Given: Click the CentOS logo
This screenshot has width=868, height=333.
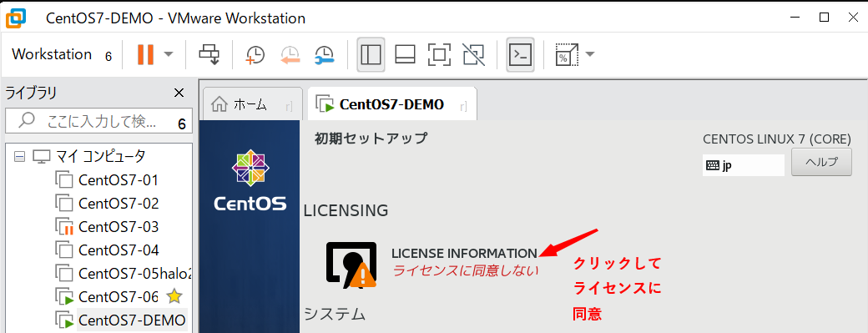Looking at the screenshot, I should point(250,180).
